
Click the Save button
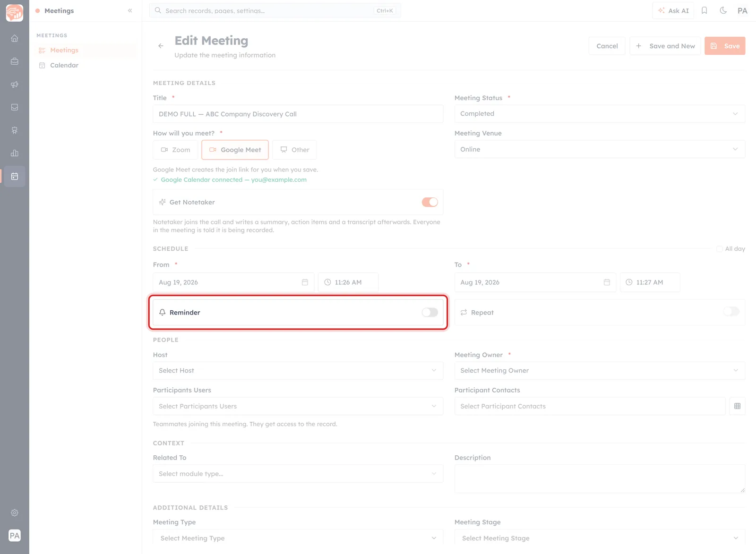725,46
